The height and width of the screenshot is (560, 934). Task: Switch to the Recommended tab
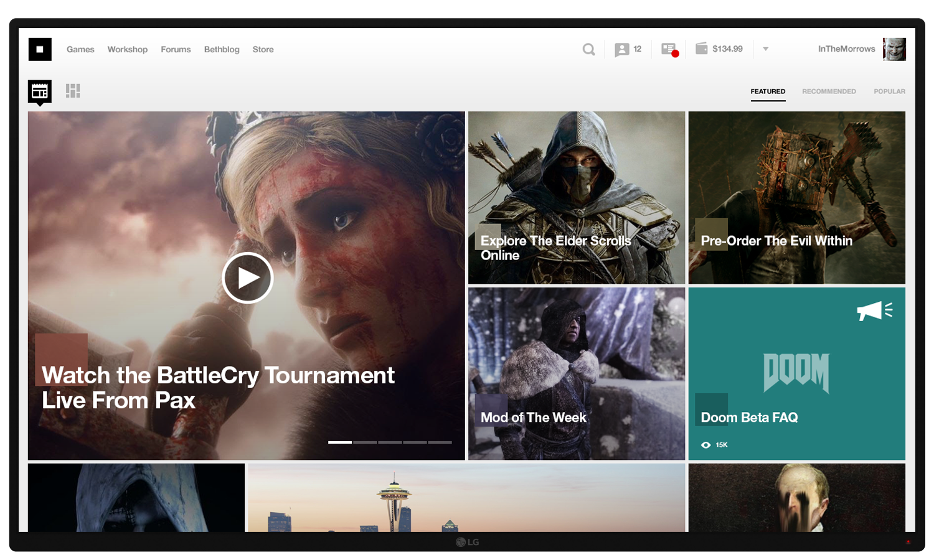(829, 91)
